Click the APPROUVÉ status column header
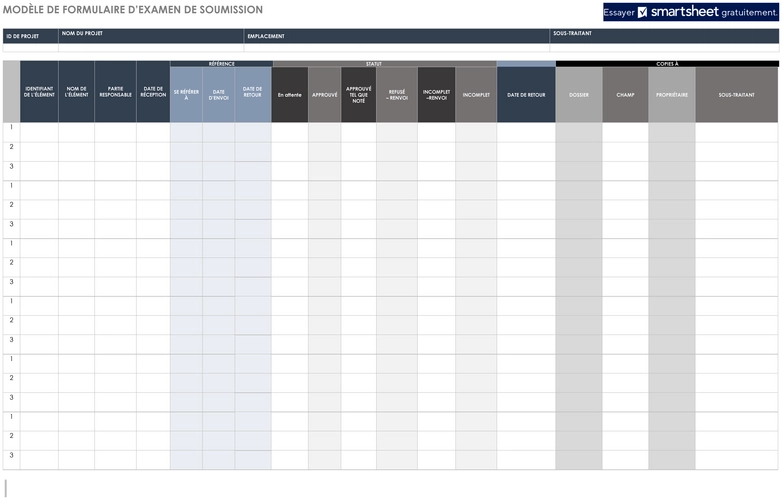The image size is (782, 499). point(325,95)
